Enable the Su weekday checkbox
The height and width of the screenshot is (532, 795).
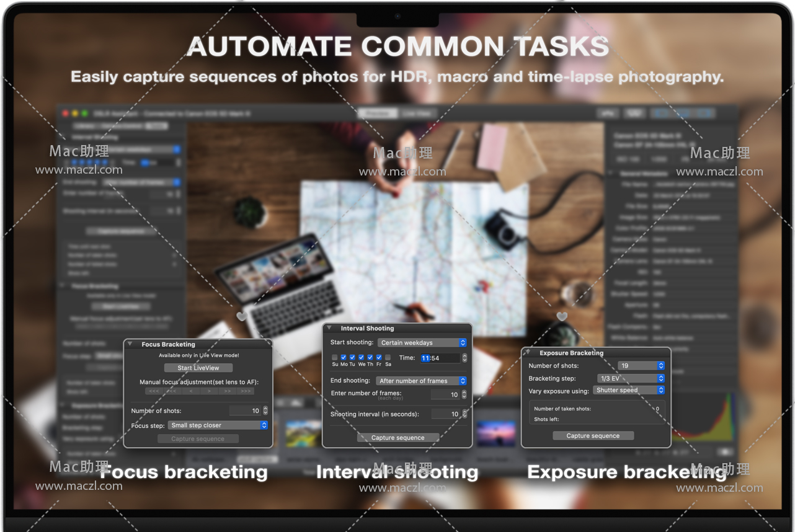point(335,358)
